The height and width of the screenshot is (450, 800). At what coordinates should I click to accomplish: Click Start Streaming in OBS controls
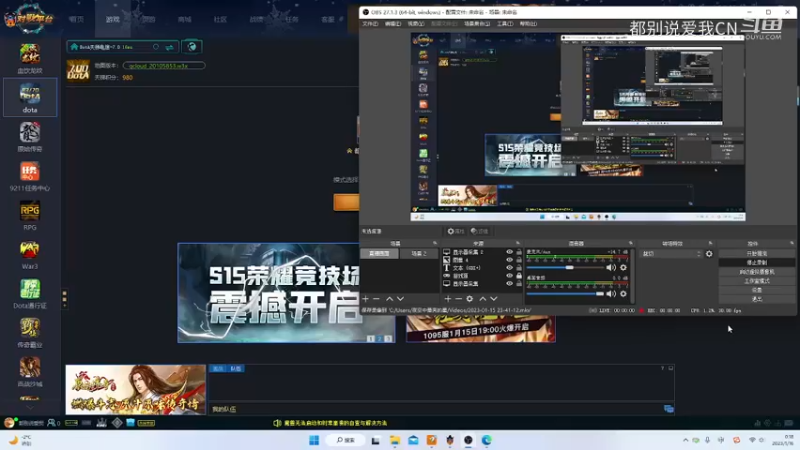(x=757, y=254)
